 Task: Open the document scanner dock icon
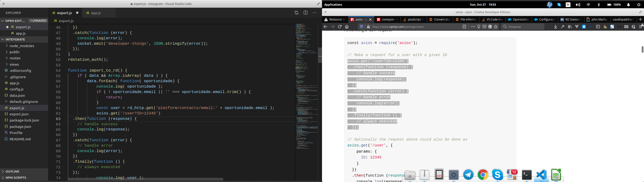[x=439, y=174]
